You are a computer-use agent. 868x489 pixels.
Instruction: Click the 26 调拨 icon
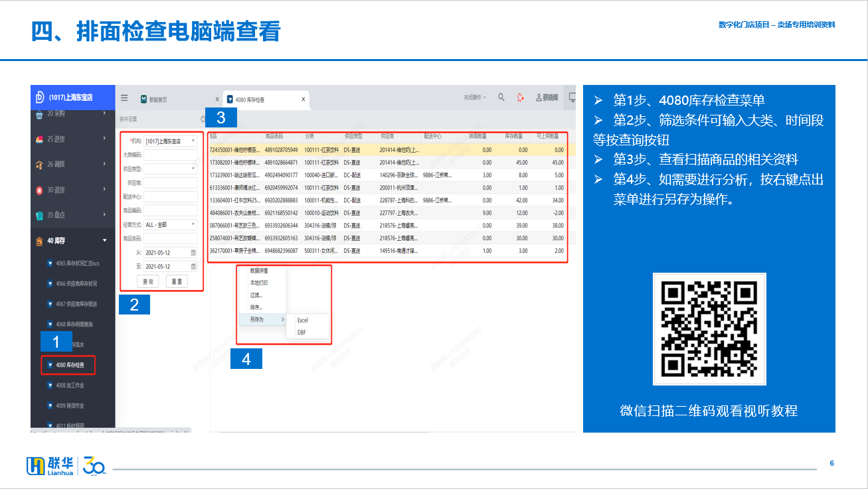click(40, 165)
